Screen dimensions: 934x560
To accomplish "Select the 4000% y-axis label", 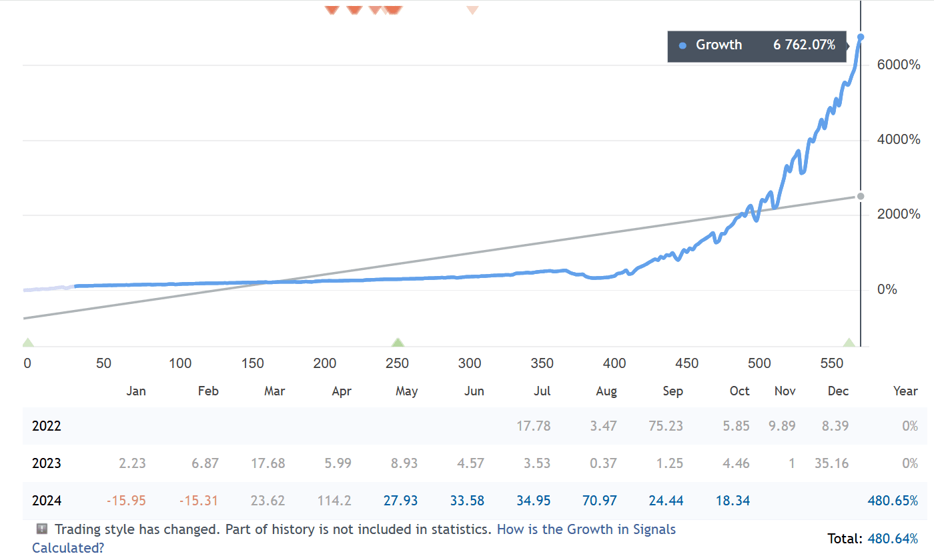I will pyautogui.click(x=900, y=139).
